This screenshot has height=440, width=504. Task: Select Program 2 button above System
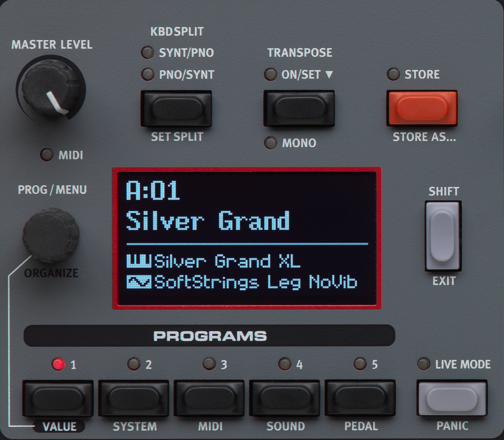[133, 398]
